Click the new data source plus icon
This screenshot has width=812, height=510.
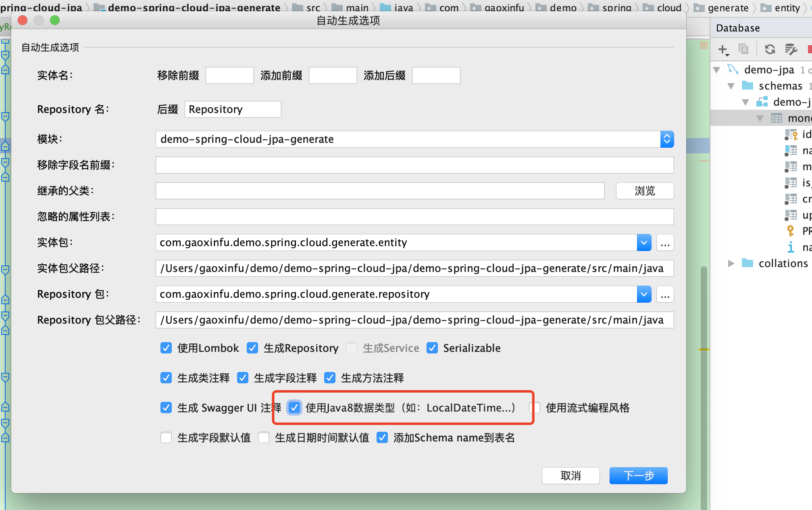pyautogui.click(x=722, y=49)
